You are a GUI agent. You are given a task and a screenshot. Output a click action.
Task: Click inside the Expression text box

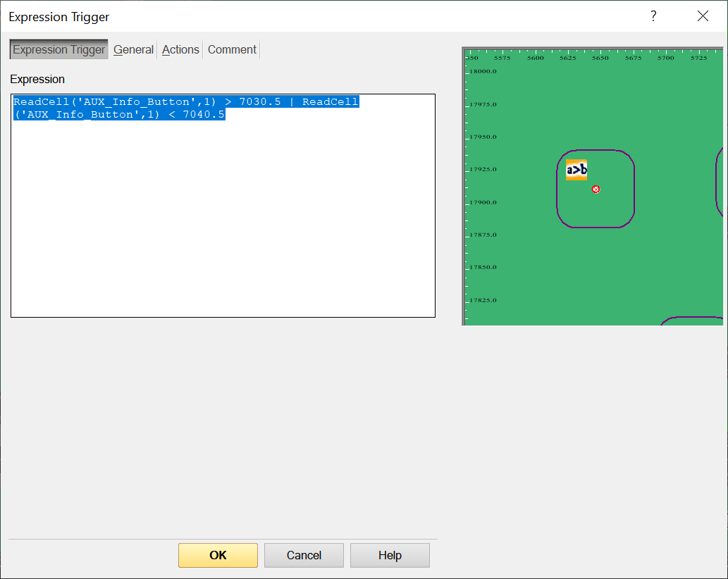(223, 206)
